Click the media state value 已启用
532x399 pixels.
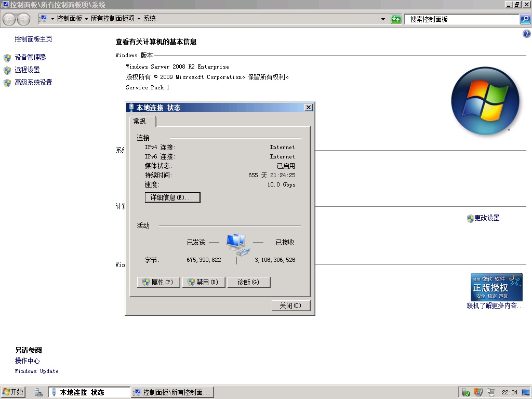coord(286,166)
